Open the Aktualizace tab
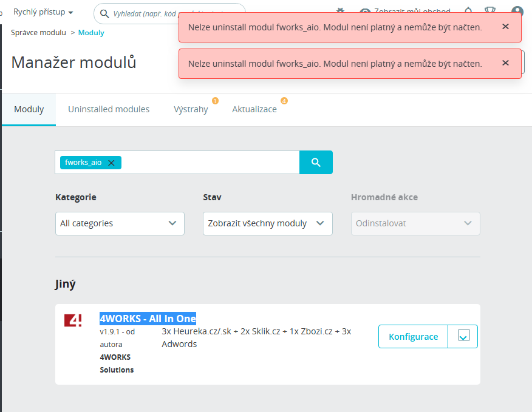The width and height of the screenshot is (532, 412). 254,109
